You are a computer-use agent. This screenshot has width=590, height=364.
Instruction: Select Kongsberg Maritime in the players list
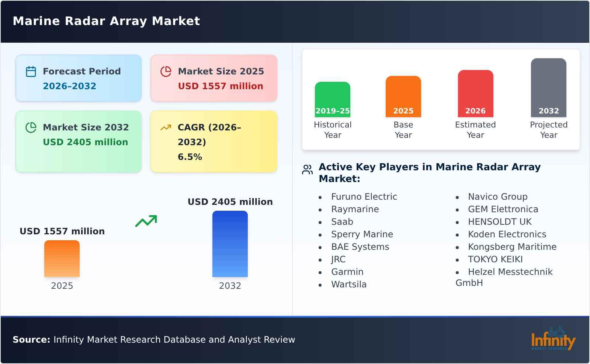pyautogui.click(x=512, y=247)
